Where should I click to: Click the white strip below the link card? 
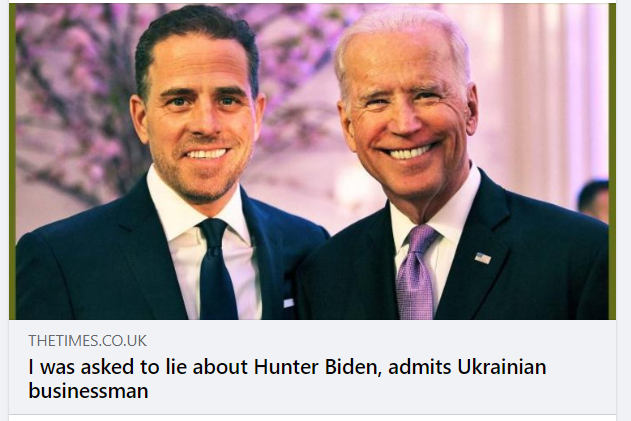click(315, 417)
